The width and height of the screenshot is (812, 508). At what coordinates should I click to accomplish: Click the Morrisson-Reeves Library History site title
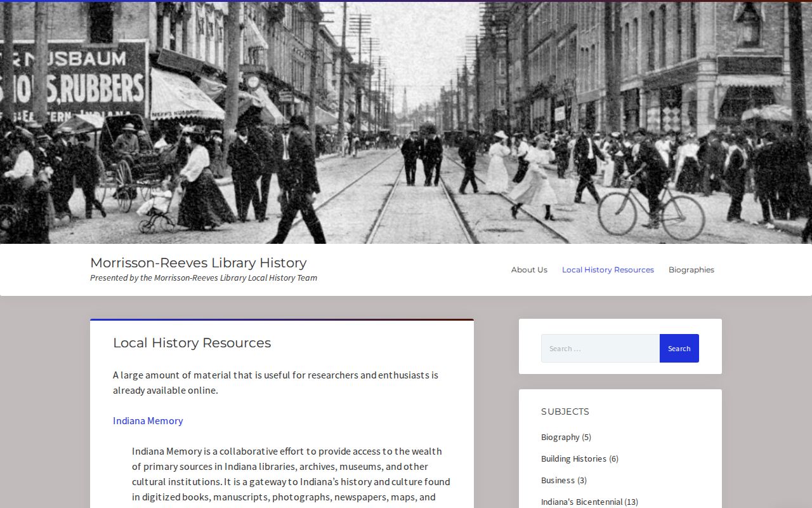199,263
